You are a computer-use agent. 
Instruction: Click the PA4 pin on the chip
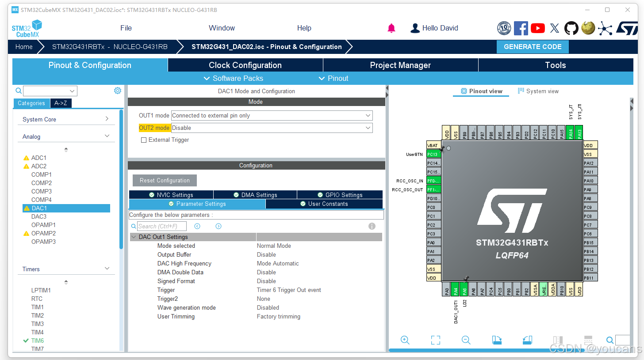[x=456, y=289]
